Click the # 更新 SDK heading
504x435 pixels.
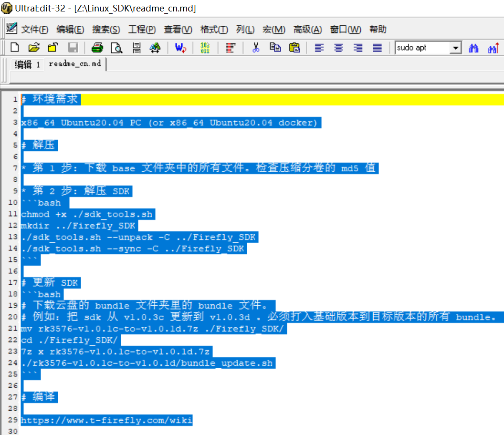pos(50,283)
